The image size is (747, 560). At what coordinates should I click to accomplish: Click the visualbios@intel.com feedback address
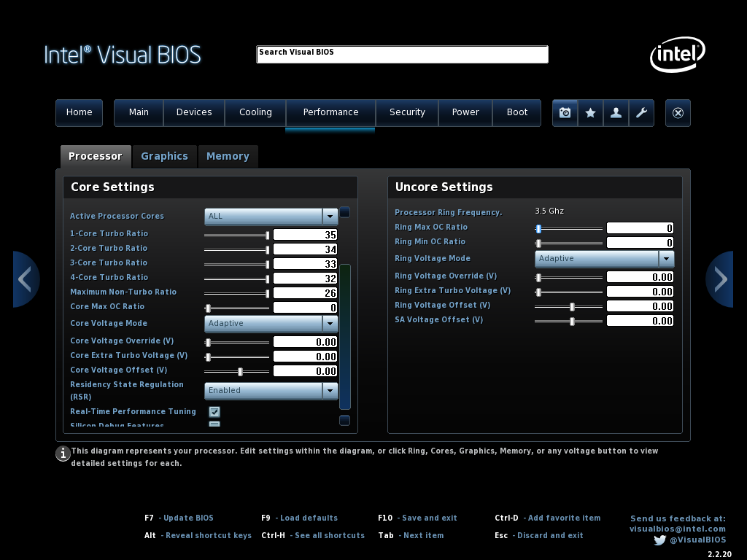click(678, 529)
